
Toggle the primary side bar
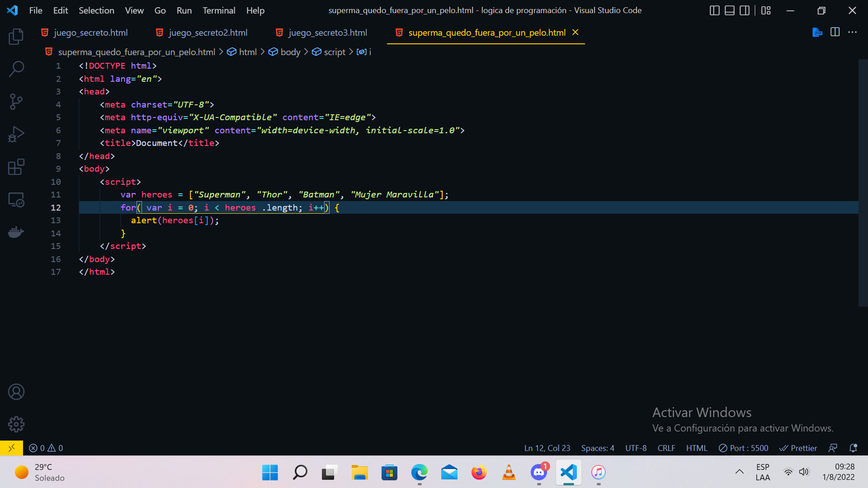pos(715,10)
